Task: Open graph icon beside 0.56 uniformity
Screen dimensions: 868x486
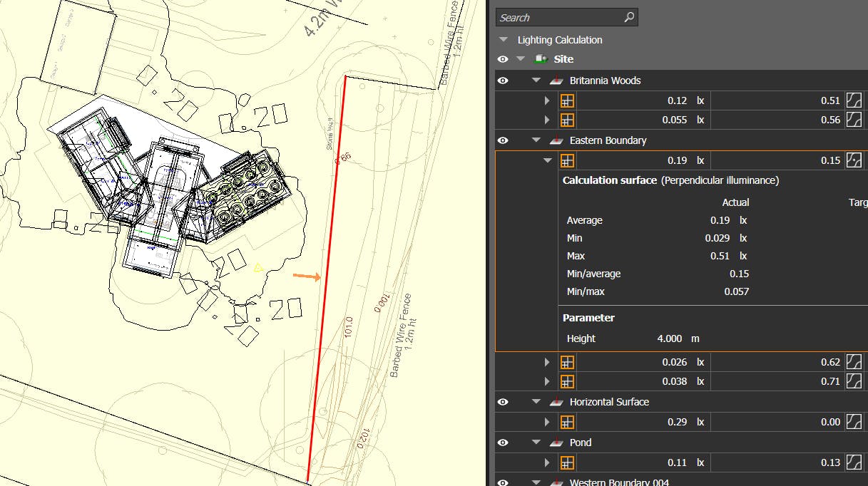Action: tap(854, 120)
